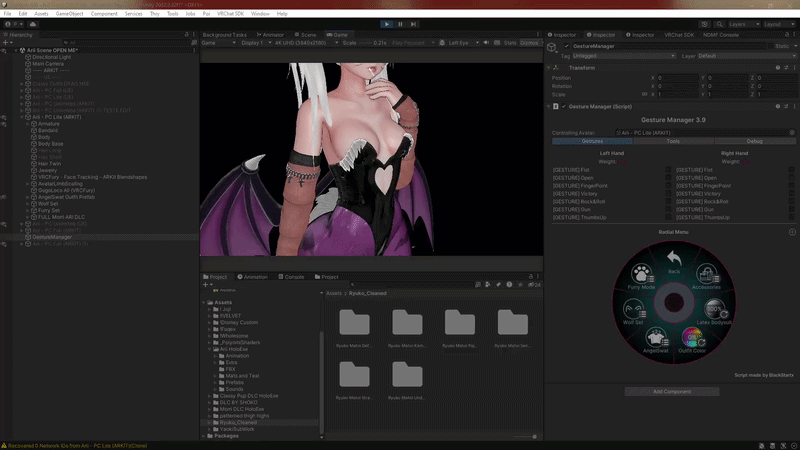Open the GameObject menu
The height and width of the screenshot is (450, 800).
[x=69, y=14]
